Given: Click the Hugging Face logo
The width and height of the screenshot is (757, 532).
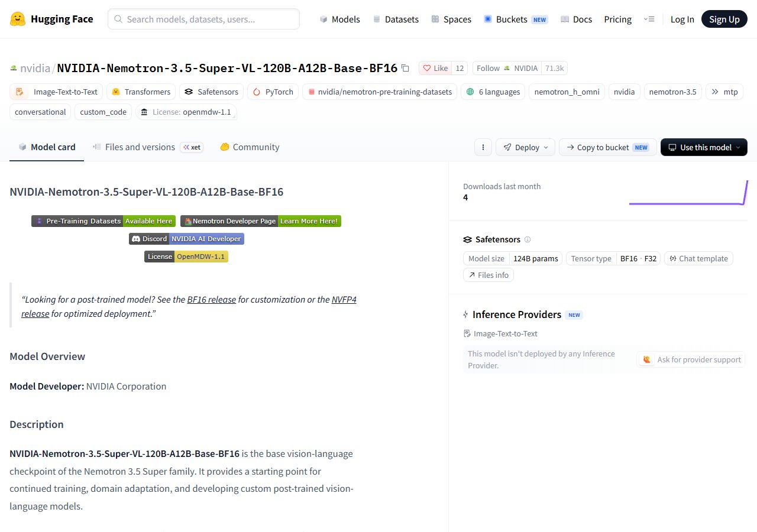Looking at the screenshot, I should pos(51,19).
